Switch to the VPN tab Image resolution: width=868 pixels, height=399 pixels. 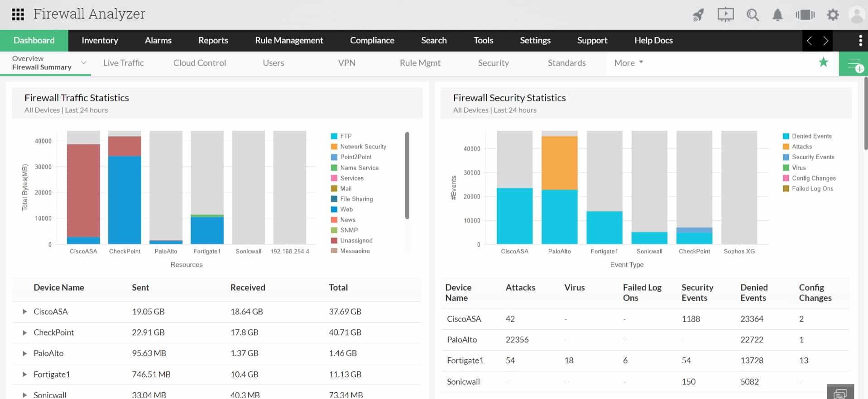[347, 63]
